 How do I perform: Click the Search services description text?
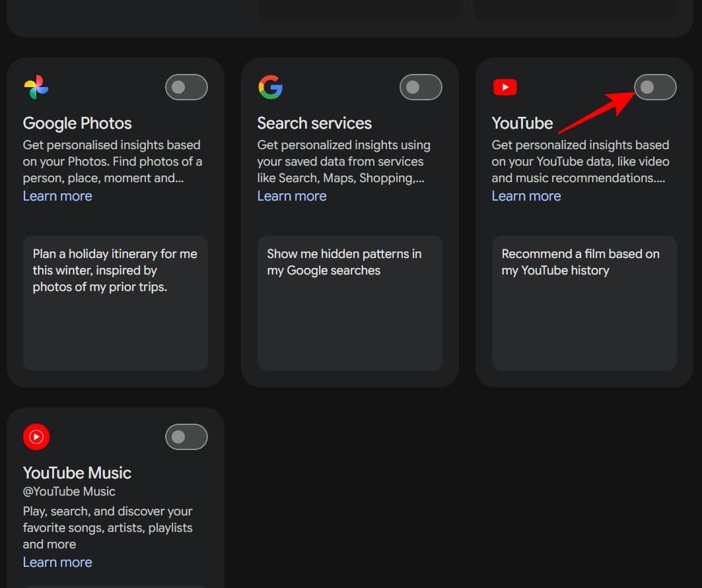click(344, 162)
